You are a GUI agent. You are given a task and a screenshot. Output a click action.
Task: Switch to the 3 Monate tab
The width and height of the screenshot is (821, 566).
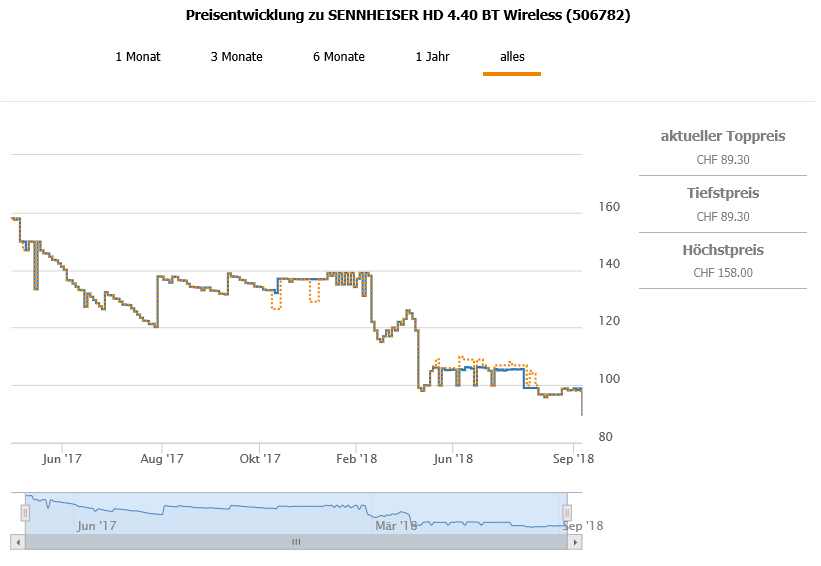click(237, 57)
